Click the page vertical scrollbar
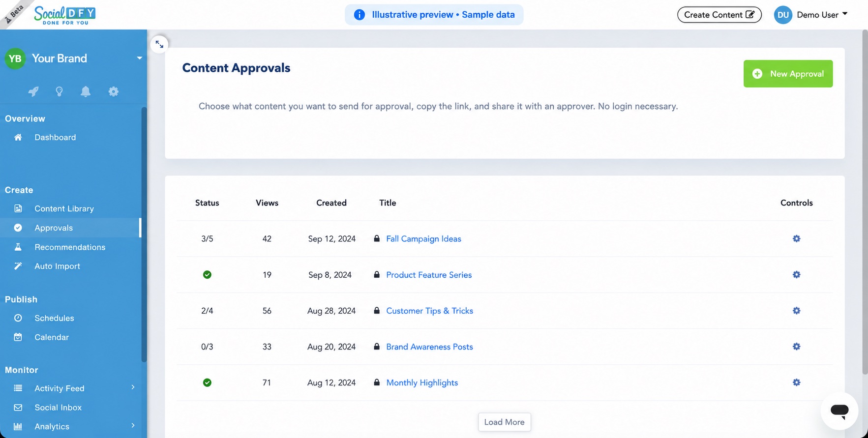This screenshot has height=438, width=868. click(865, 202)
